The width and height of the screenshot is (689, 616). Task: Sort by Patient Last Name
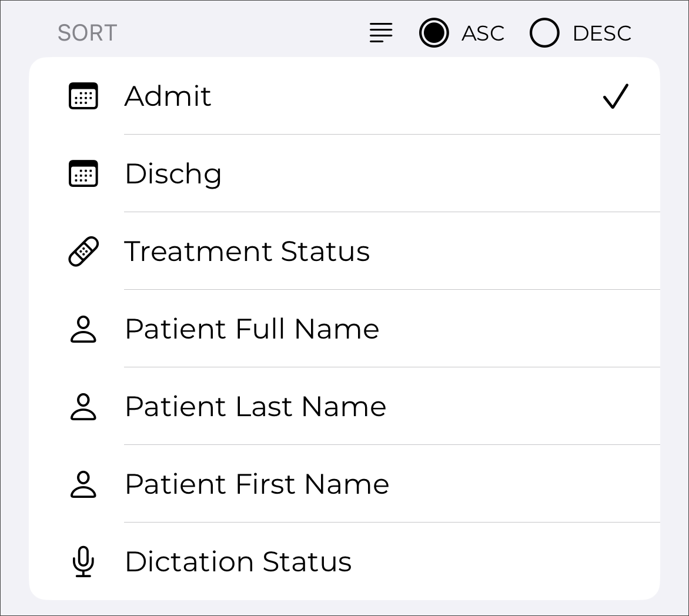pyautogui.click(x=255, y=407)
